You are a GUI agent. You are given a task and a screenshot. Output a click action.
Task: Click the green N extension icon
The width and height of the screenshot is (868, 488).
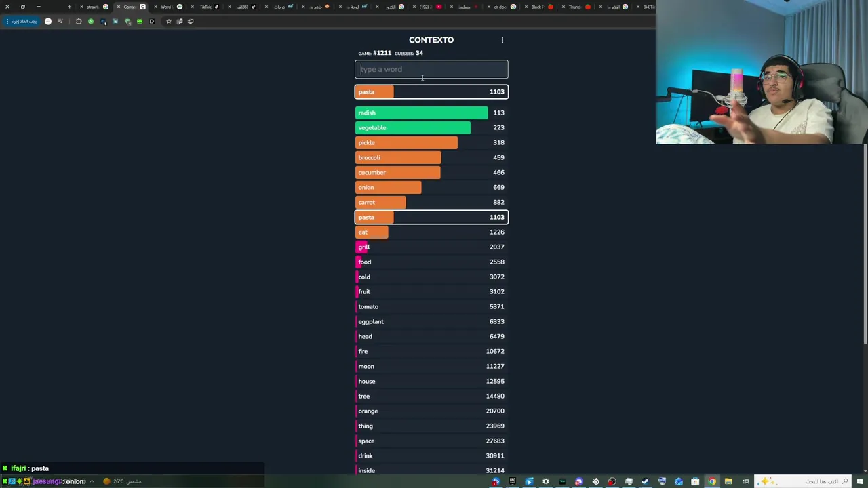click(91, 22)
